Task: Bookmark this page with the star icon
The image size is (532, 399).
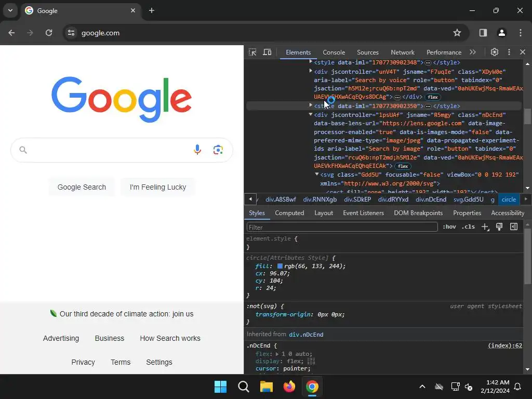Action: [457, 33]
